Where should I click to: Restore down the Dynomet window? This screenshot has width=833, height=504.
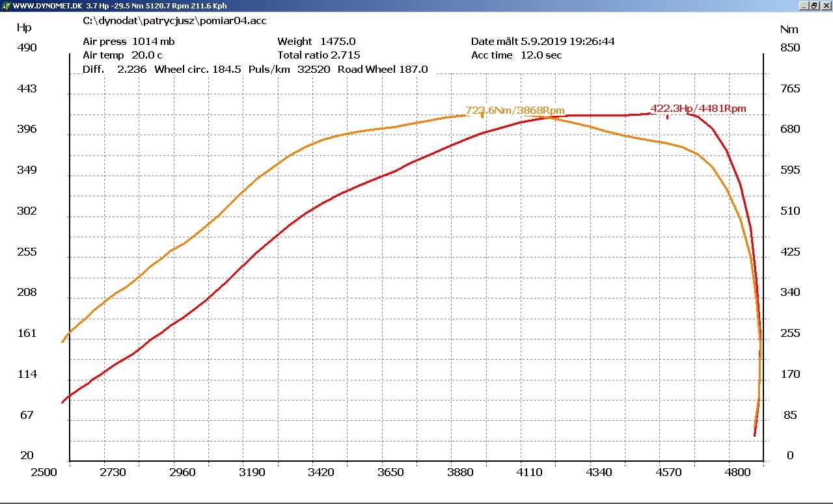(813, 6)
